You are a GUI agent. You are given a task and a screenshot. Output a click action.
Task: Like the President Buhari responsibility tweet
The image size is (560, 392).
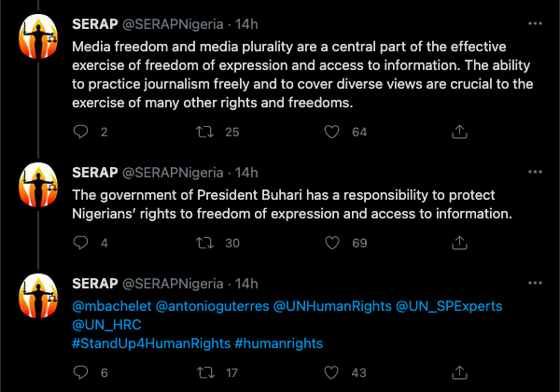330,244
